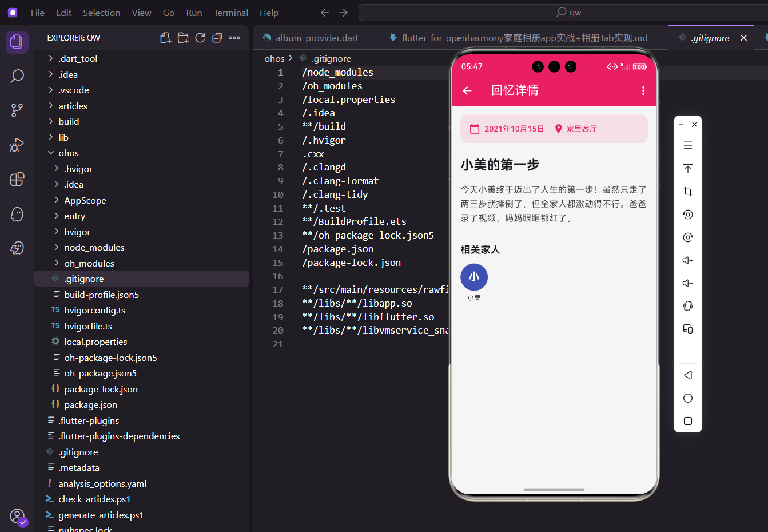Take a screenshot using the emulator crop icon
Screen dimensions: 768x532
pos(687,191)
